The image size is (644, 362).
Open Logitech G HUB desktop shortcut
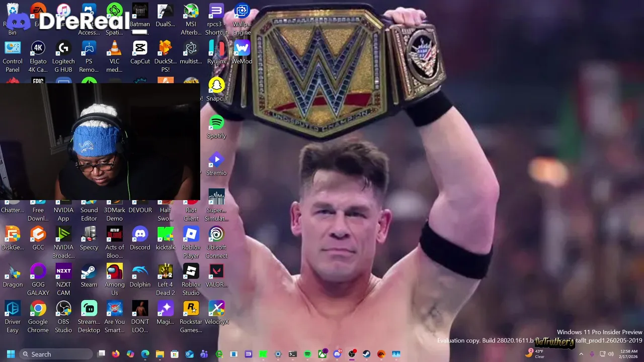pyautogui.click(x=63, y=57)
